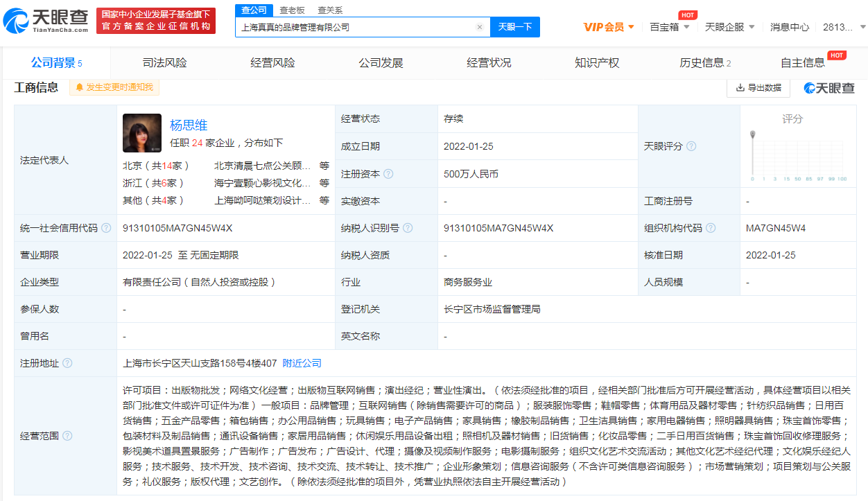This screenshot has height=501, width=868.
Task: Click address 上海市长宁区天山支路158号4楼407
Action: click(200, 363)
